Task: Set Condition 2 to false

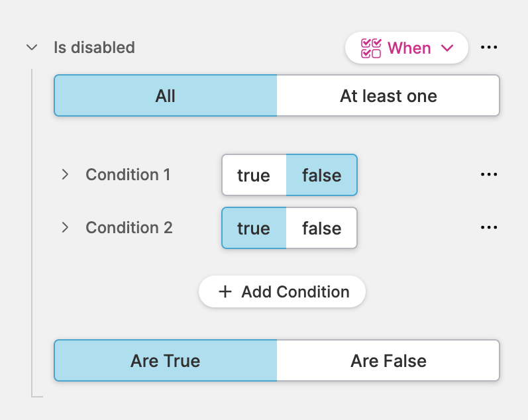Action: [322, 229]
